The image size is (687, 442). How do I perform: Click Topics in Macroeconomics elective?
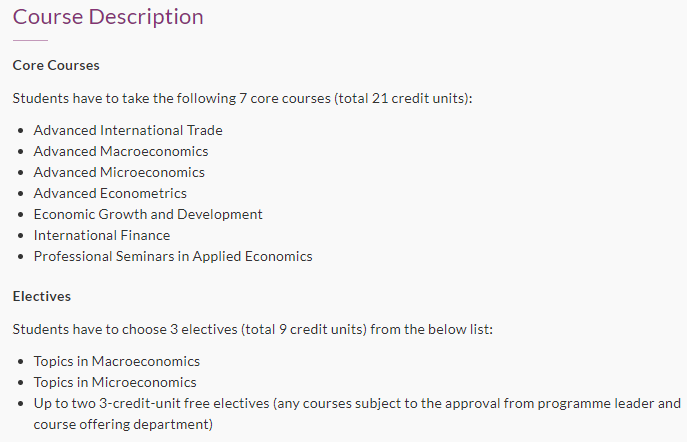[x=117, y=361]
